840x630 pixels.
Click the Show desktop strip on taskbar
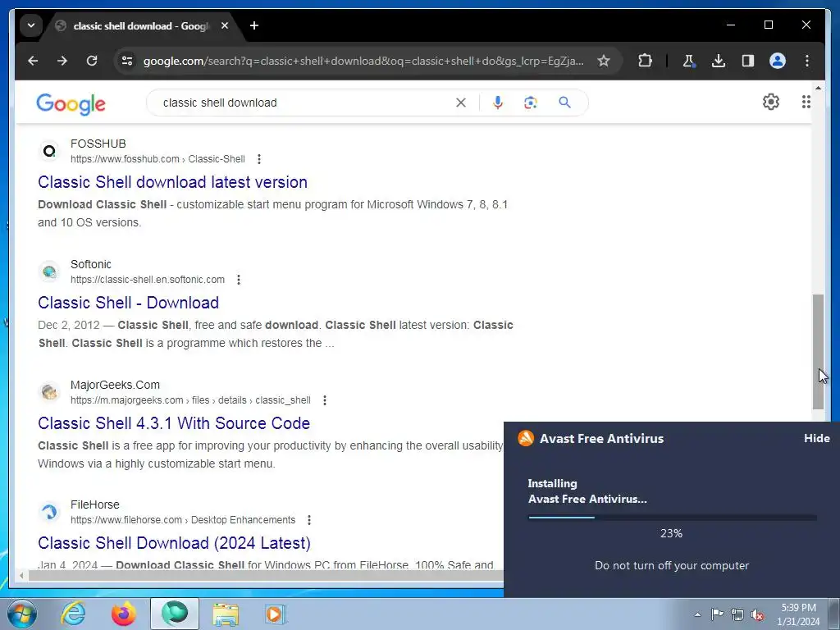[x=834, y=614]
